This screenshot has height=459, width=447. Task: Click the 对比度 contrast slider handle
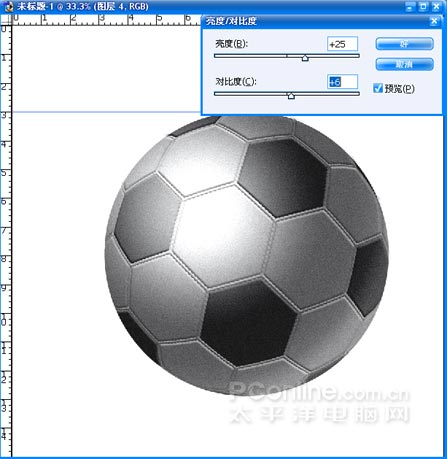tap(291, 96)
